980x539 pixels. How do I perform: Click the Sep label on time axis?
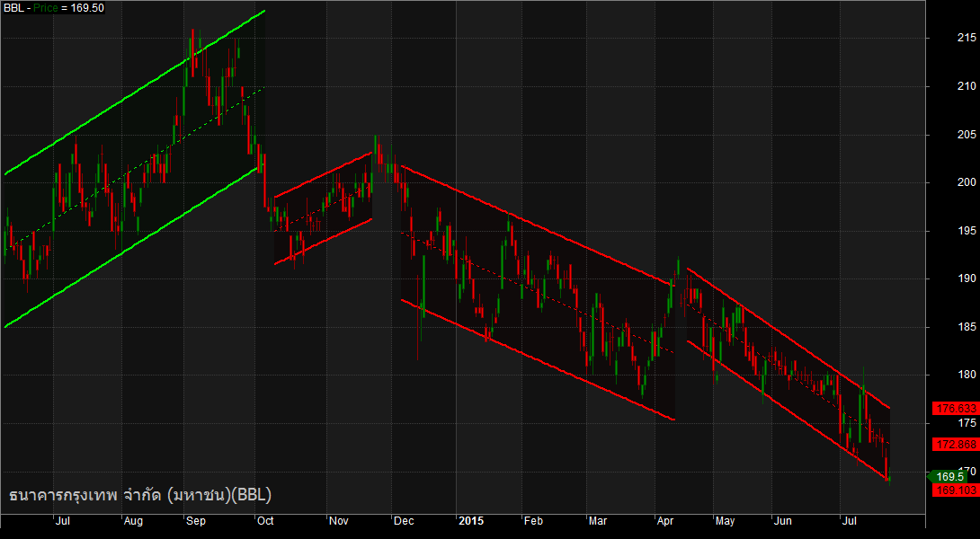(x=196, y=521)
